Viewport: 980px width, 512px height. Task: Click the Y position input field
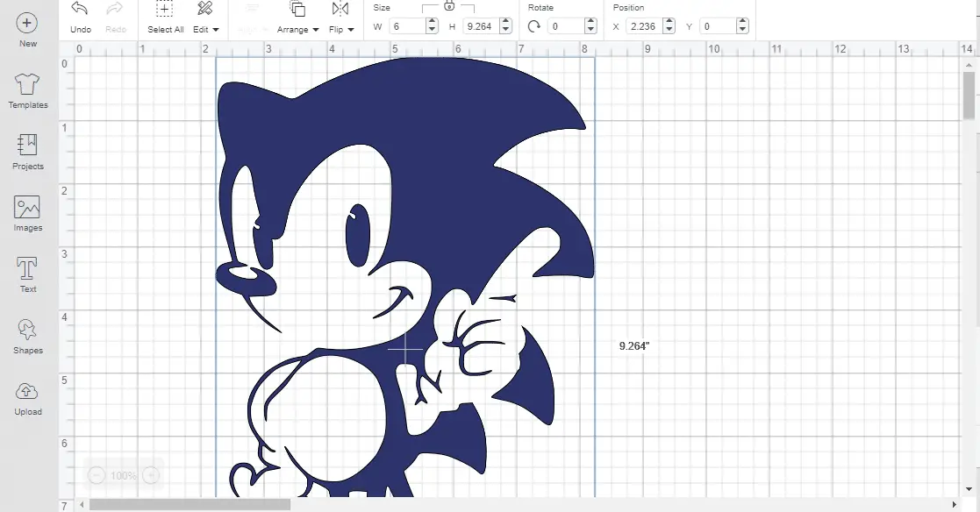click(718, 26)
